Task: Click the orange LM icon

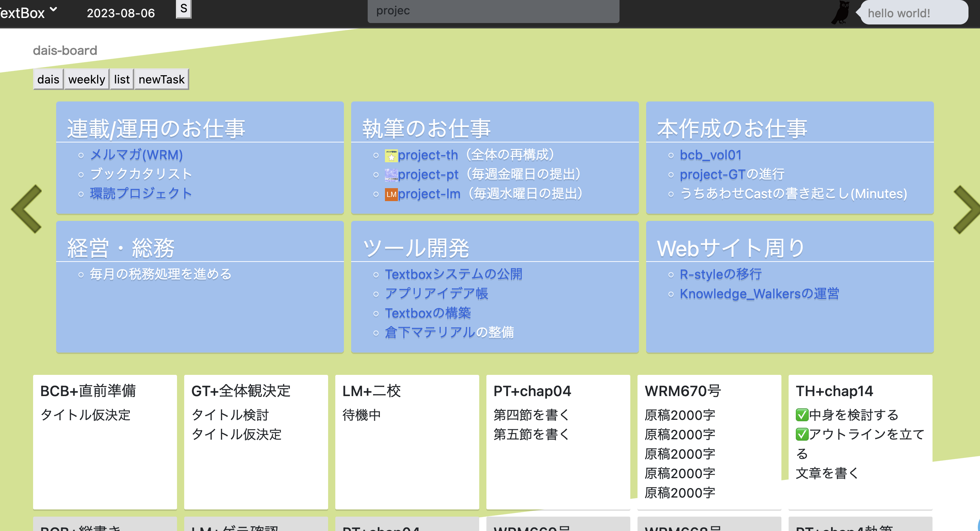Action: 391,194
